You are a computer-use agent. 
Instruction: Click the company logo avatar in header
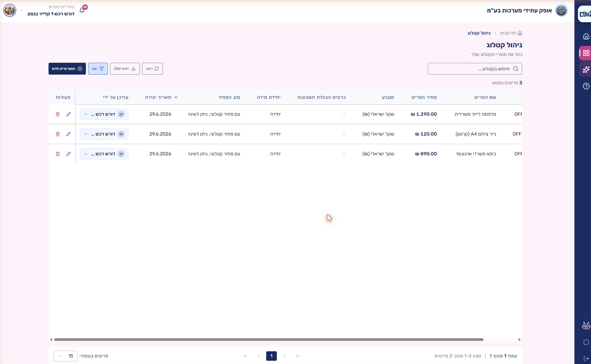[561, 10]
